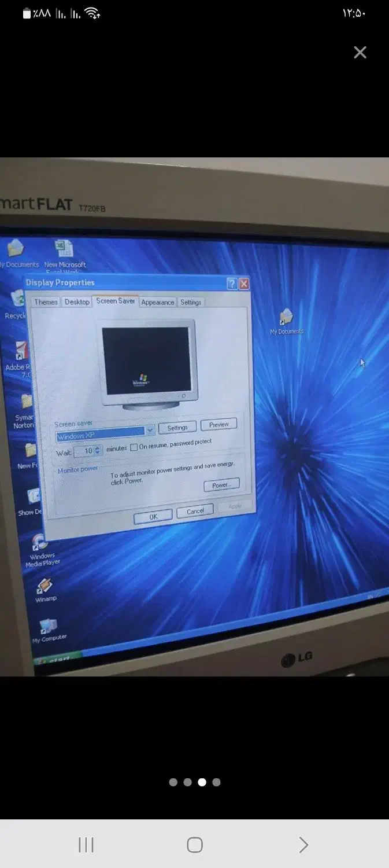Switch to the Themes tab
This screenshot has width=389, height=868.
point(46,302)
